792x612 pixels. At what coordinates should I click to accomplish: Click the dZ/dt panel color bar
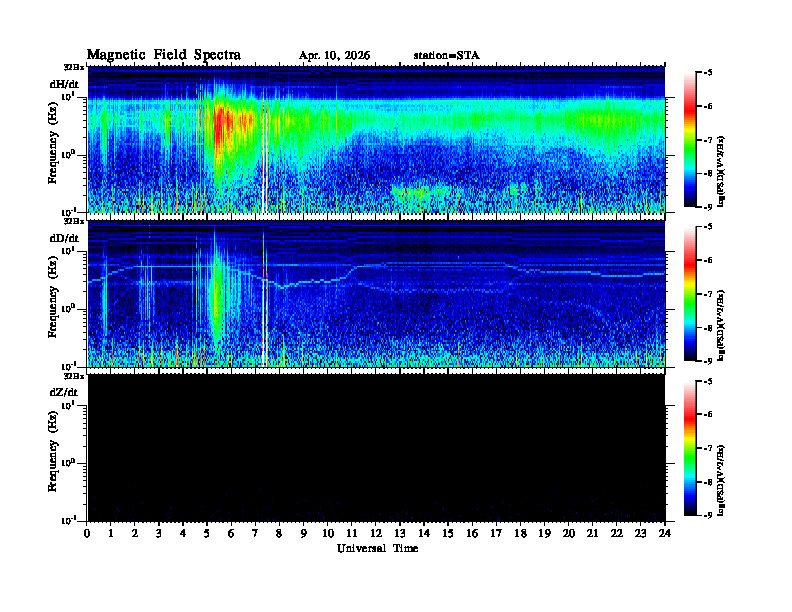[x=690, y=448]
